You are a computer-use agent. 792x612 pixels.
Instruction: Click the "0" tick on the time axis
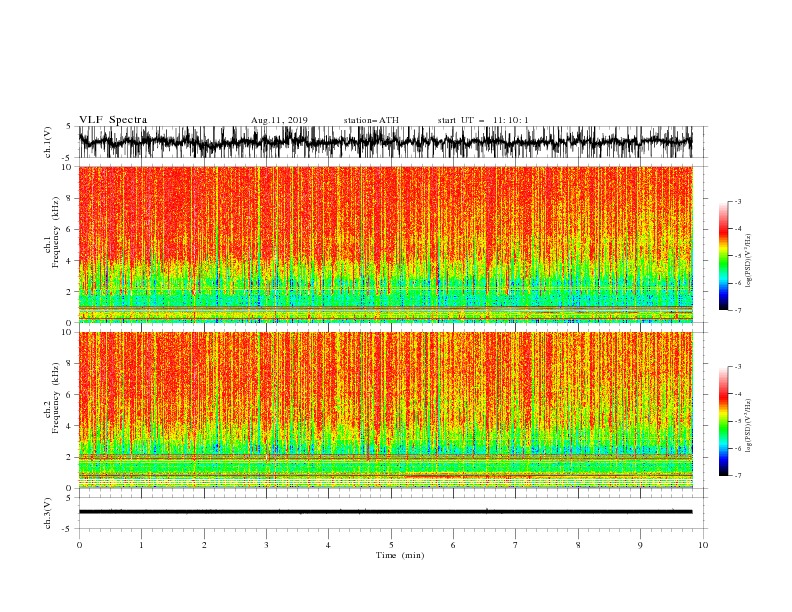pyautogui.click(x=79, y=545)
